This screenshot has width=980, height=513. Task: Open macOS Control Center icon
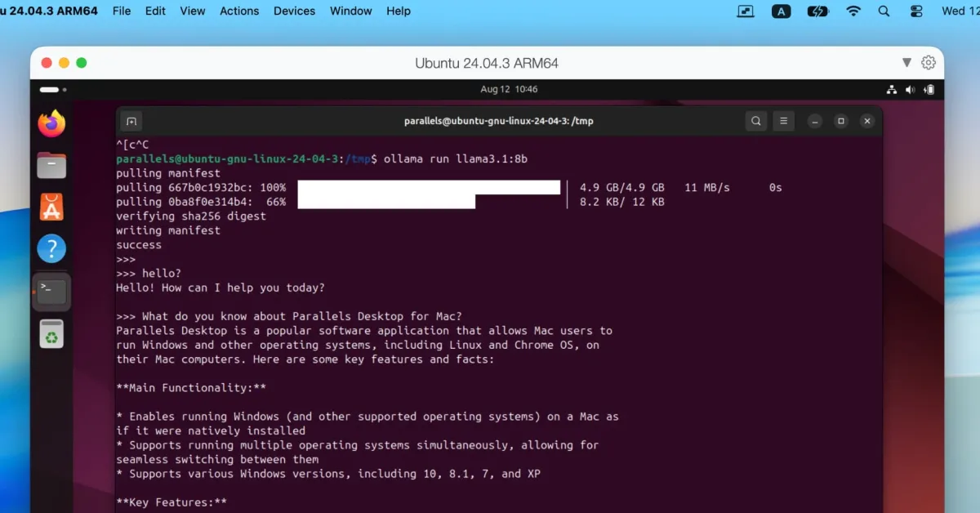click(x=915, y=11)
